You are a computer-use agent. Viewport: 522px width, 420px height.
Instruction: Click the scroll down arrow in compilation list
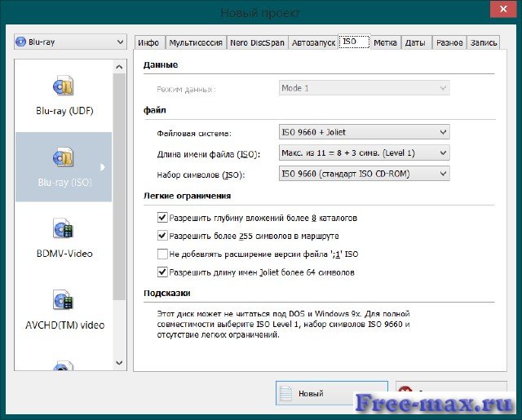click(x=119, y=362)
